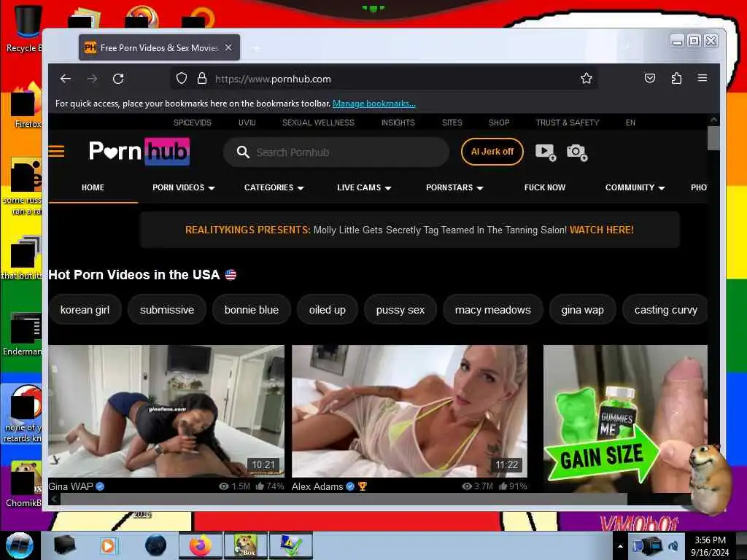747x560 pixels.
Task: Click the verified badge beside Gina WAP
Action: click(100, 486)
